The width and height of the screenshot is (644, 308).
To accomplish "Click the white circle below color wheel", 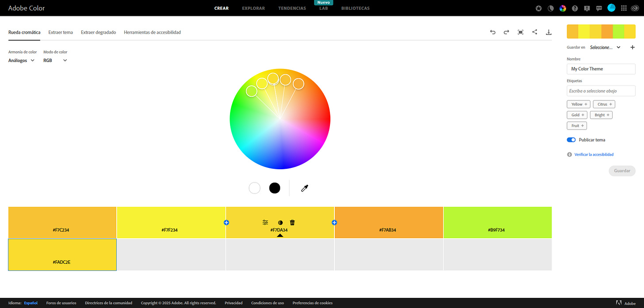I will point(254,188).
